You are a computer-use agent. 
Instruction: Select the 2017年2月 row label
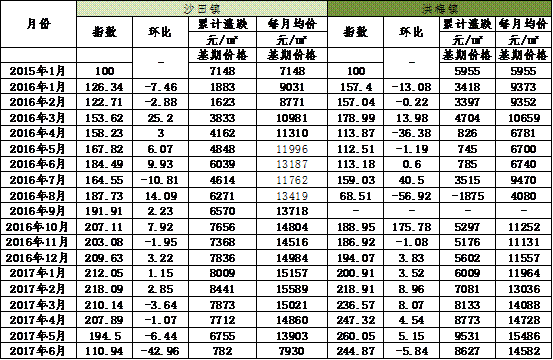click(x=38, y=289)
